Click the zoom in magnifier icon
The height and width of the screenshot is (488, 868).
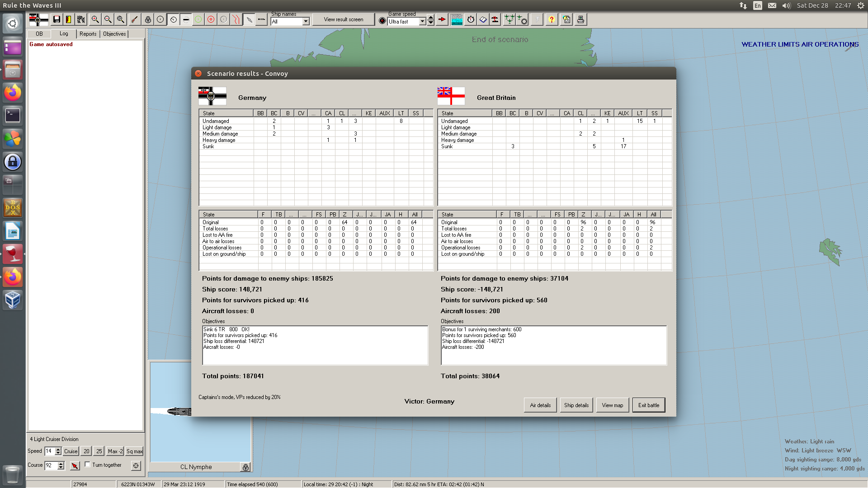95,19
